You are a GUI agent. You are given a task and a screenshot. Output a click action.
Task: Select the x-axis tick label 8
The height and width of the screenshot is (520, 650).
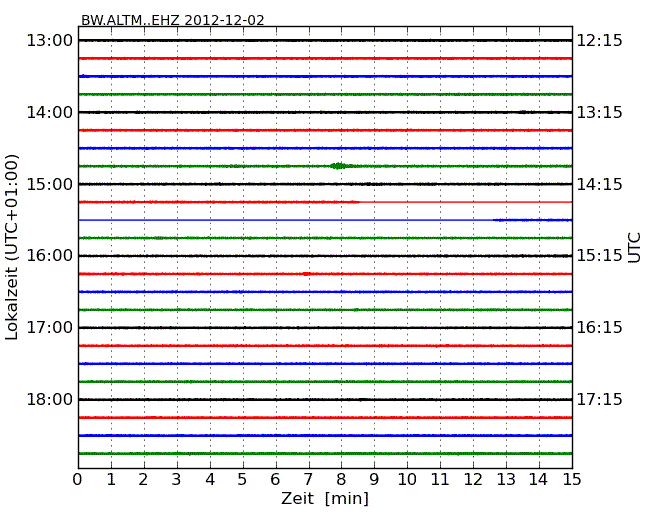coord(341,480)
